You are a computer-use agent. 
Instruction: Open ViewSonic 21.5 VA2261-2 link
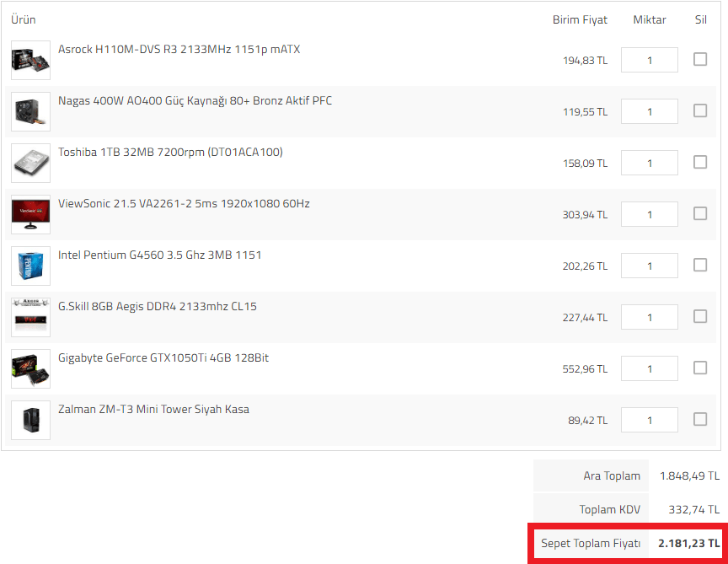184,203
